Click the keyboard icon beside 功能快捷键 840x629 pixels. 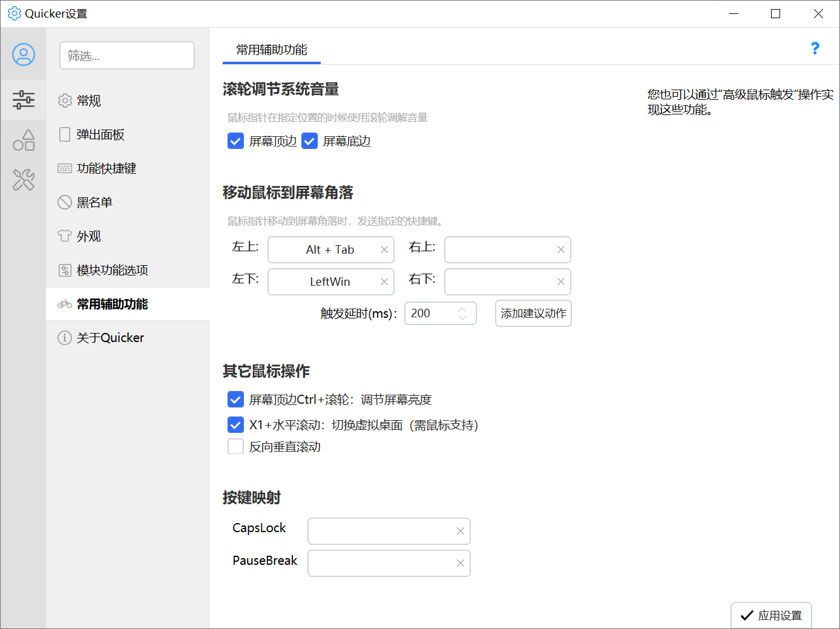[x=65, y=168]
